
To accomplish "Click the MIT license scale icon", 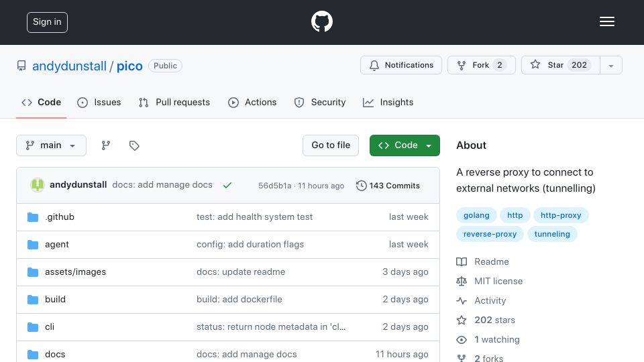I will pos(462,281).
